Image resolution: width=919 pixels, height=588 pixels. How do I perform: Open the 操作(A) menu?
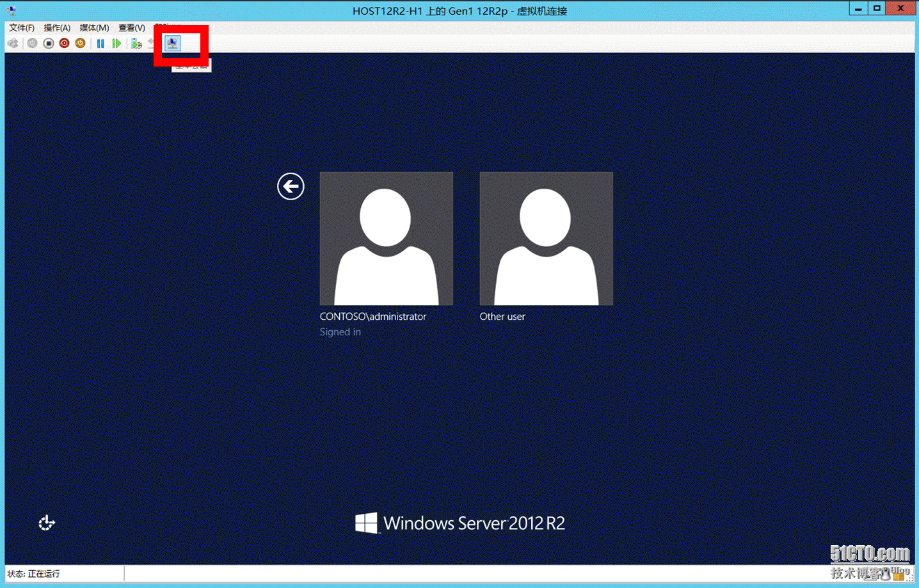(57, 28)
